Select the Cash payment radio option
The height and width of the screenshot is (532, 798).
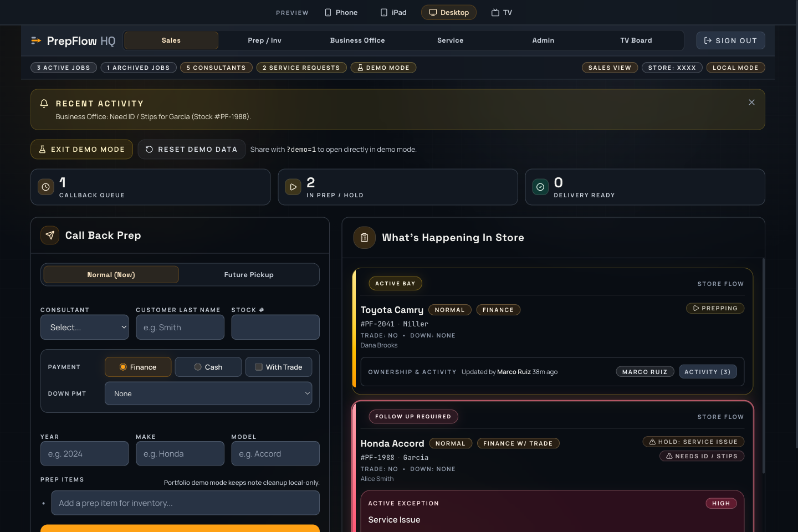(208, 367)
